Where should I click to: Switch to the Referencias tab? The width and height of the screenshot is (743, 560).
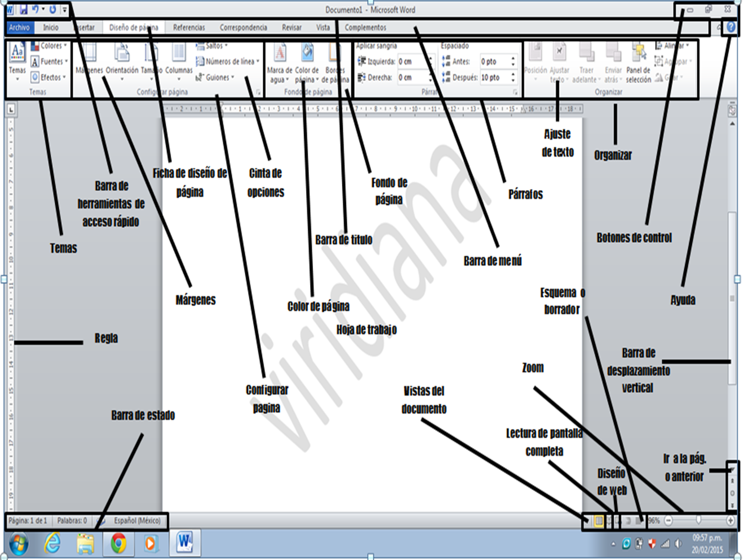coord(189,27)
